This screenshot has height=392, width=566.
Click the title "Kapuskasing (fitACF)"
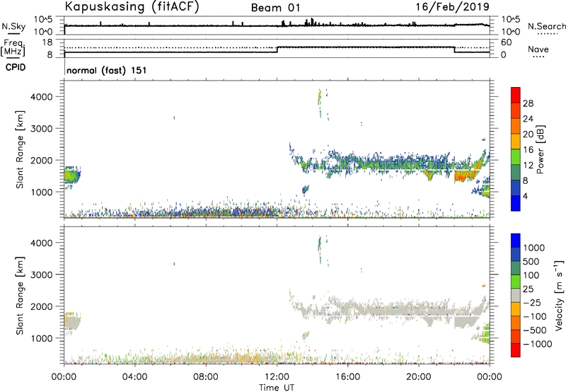click(x=132, y=7)
